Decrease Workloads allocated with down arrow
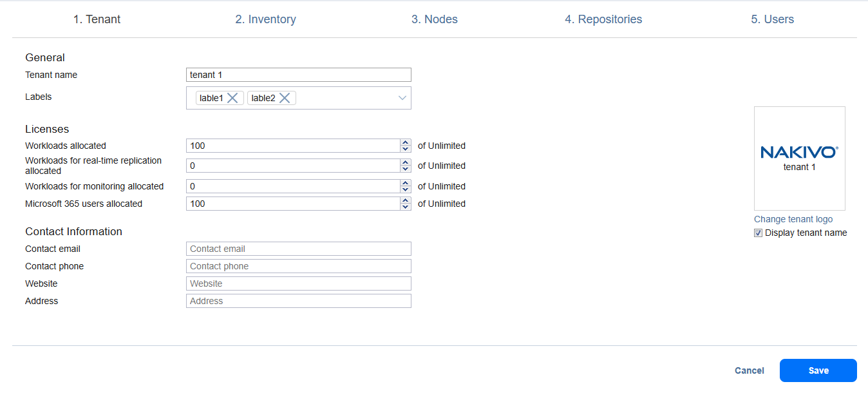868x393 pixels. pos(405,149)
